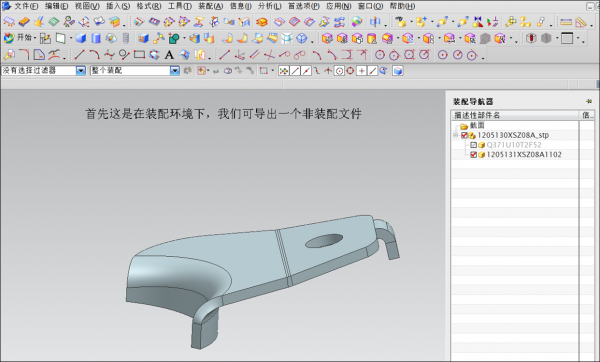Toggle the quadrant point snap button

pyautogui.click(x=350, y=71)
